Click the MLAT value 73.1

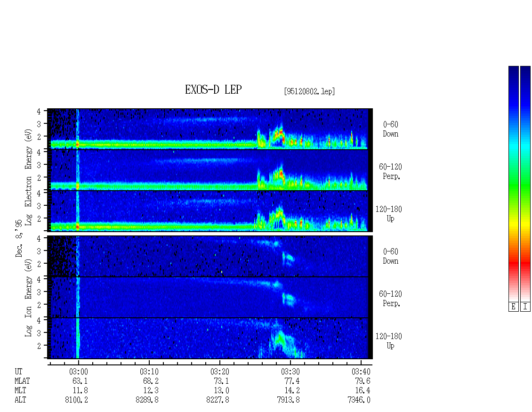pos(221,381)
